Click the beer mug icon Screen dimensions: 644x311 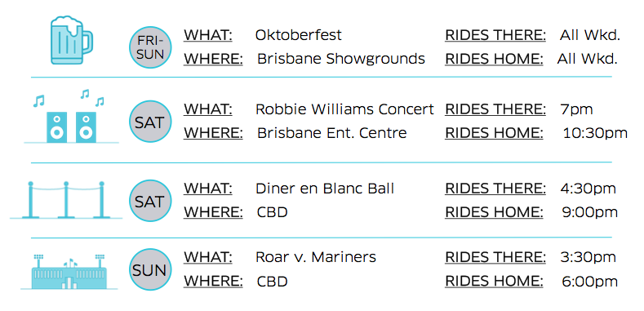[x=72, y=40]
